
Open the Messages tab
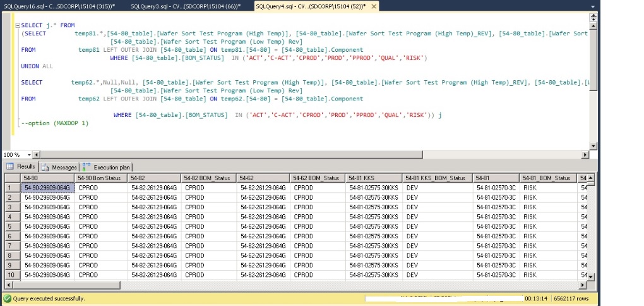click(59, 167)
